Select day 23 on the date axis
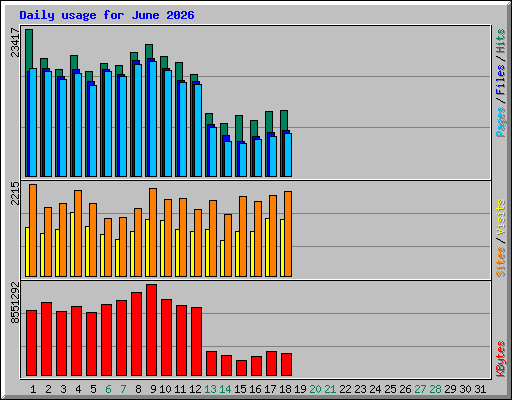 [360, 389]
